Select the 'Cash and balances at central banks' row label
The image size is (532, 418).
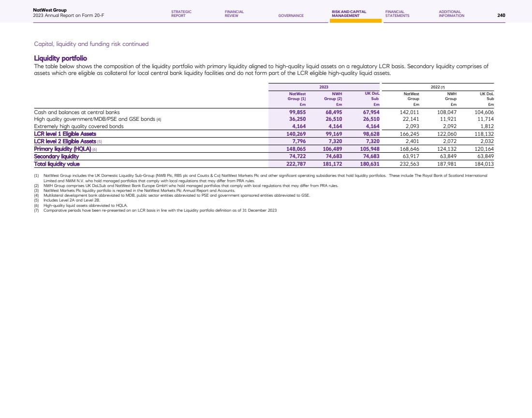pos(77,112)
